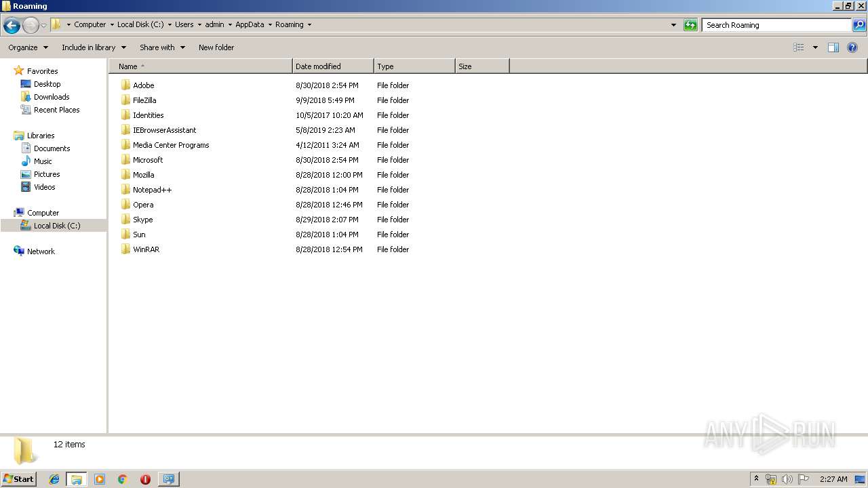Sort by the Size column header
The width and height of the screenshot is (868, 488).
tap(482, 66)
